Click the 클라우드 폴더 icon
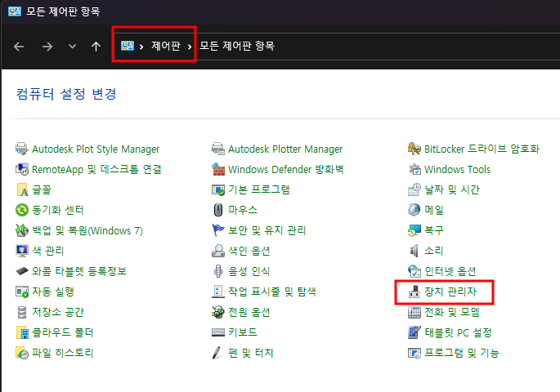Screen dimensions: 560x392 (22, 332)
